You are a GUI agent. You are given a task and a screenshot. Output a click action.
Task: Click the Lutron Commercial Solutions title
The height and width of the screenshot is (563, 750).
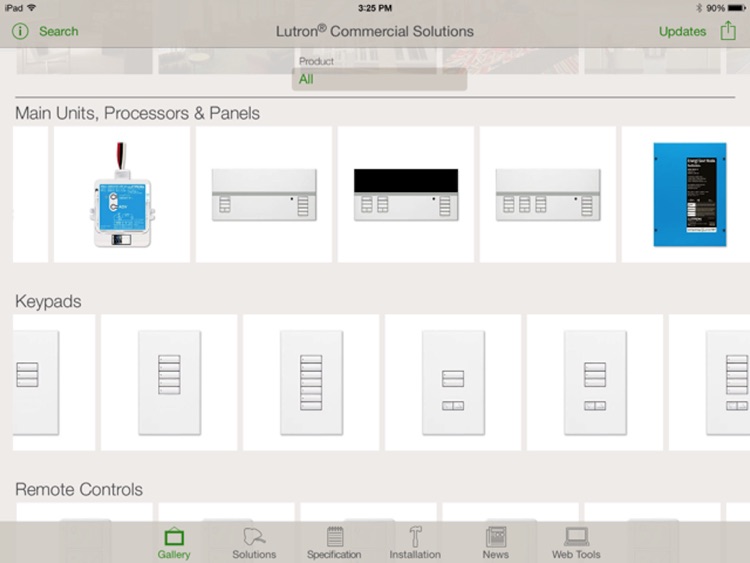[x=375, y=32]
